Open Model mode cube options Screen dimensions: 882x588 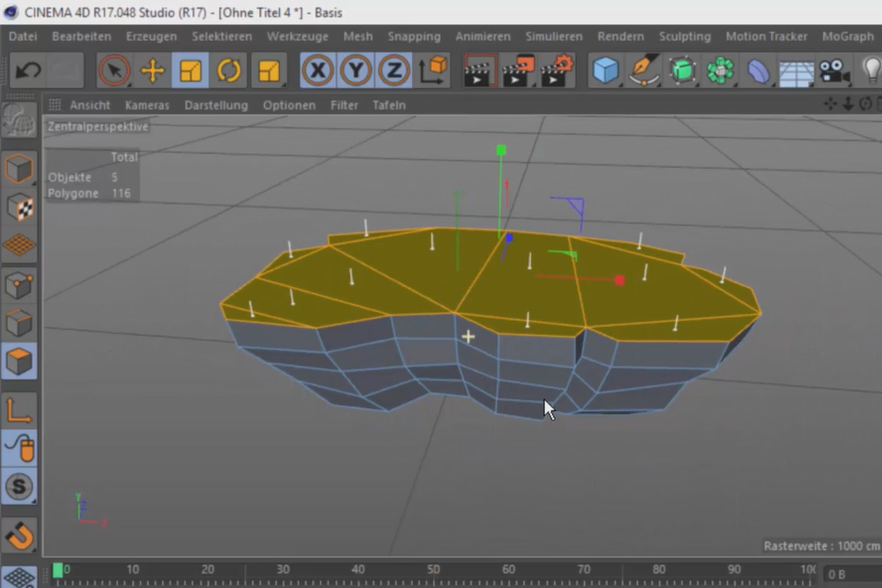pos(20,169)
